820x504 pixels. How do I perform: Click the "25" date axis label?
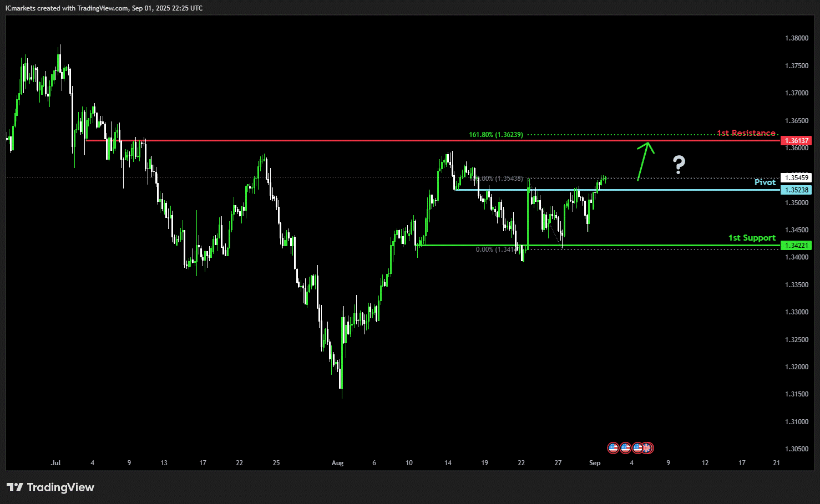(276, 463)
